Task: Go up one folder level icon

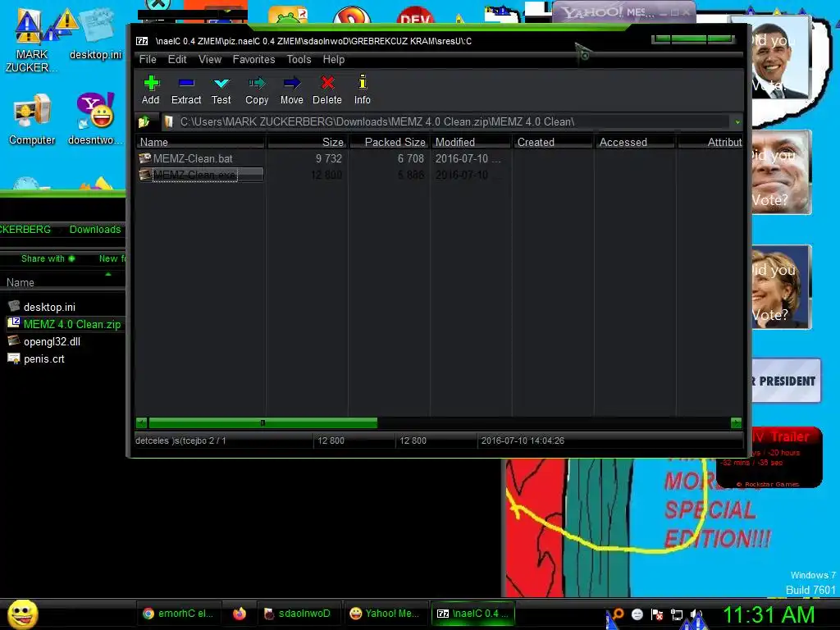Action: click(x=144, y=122)
